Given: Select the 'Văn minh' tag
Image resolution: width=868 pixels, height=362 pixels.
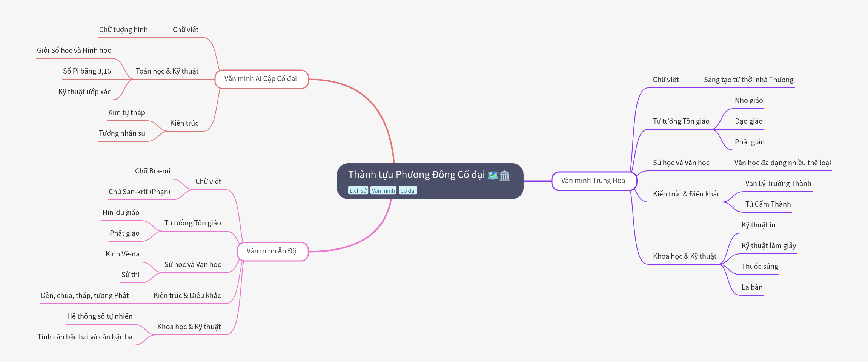Looking at the screenshot, I should pos(383,190).
